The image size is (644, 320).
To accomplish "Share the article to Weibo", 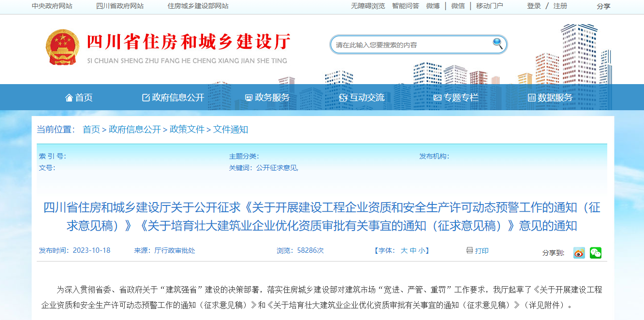I will [x=579, y=253].
